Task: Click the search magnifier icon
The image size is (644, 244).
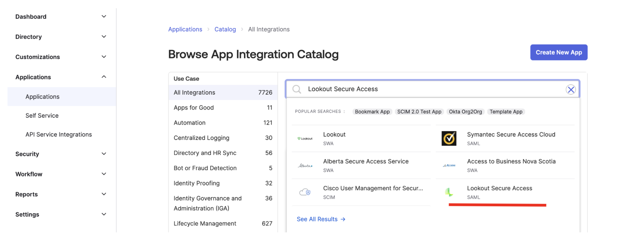Action: 297,89
